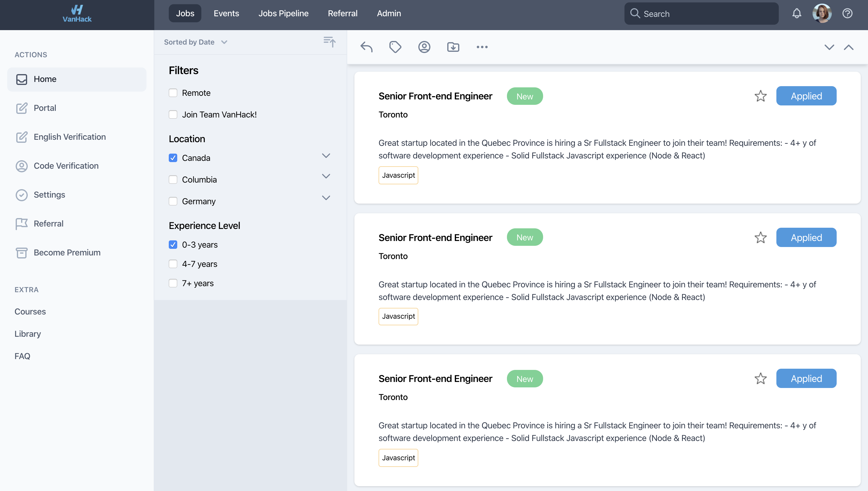Click the reply arrow icon in toolbar

[x=366, y=47]
